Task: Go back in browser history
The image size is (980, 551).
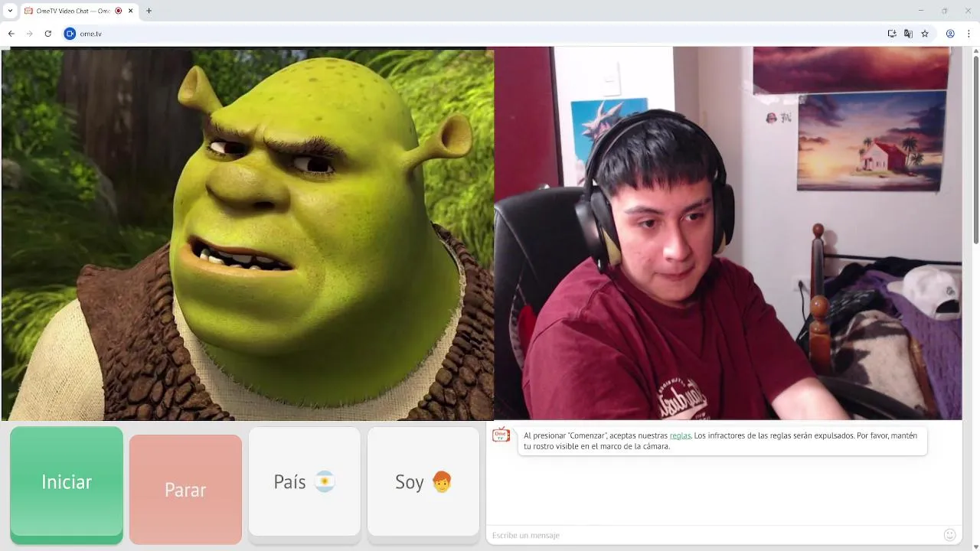Action: tap(11, 34)
